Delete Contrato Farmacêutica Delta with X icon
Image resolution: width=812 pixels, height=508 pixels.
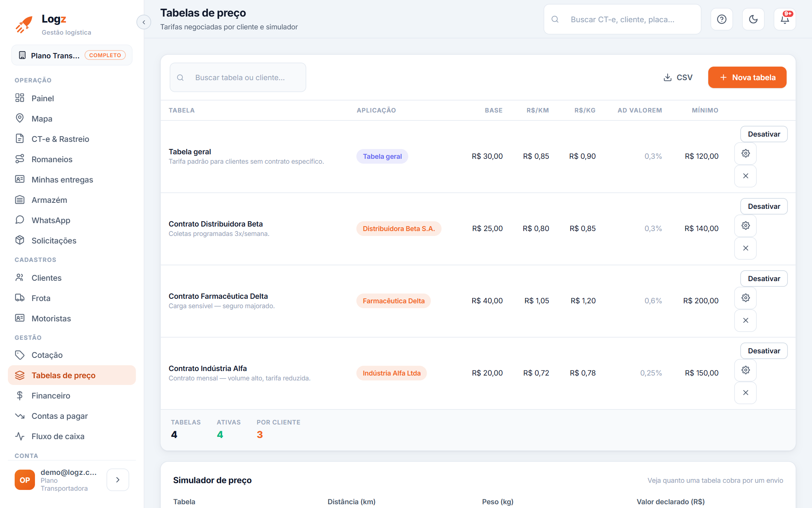point(745,321)
